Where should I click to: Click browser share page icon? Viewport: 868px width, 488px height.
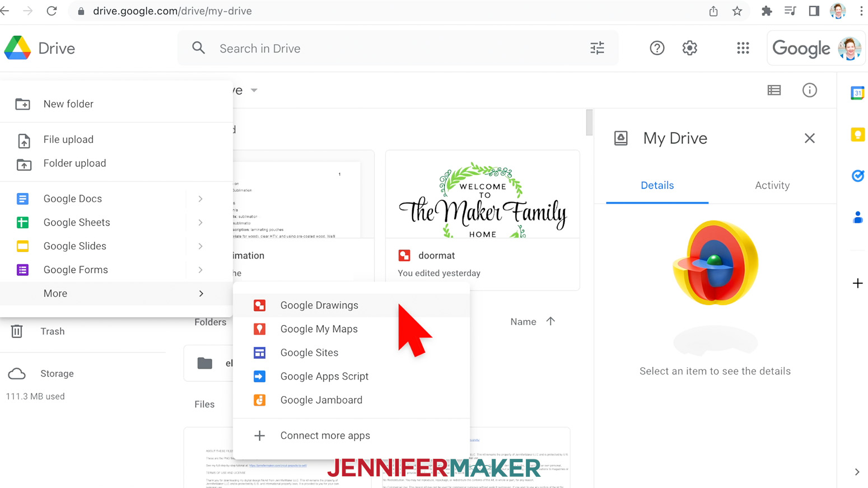(713, 11)
